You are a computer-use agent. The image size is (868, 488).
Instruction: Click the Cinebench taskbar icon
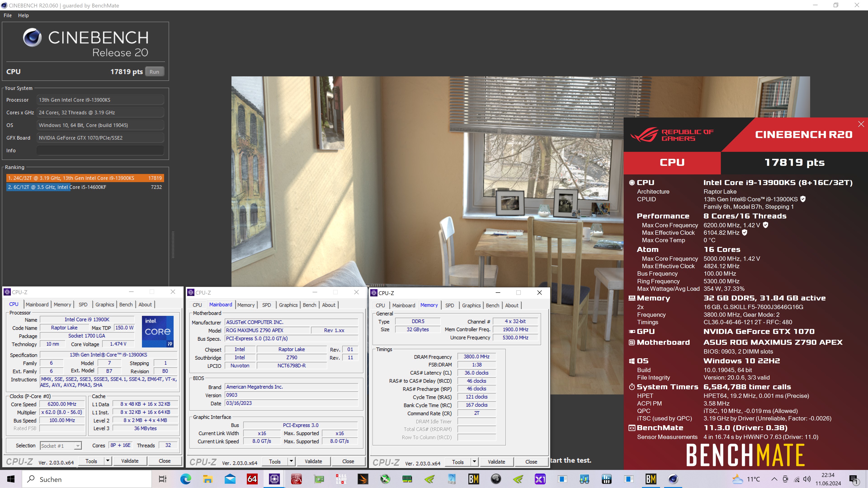[673, 479]
